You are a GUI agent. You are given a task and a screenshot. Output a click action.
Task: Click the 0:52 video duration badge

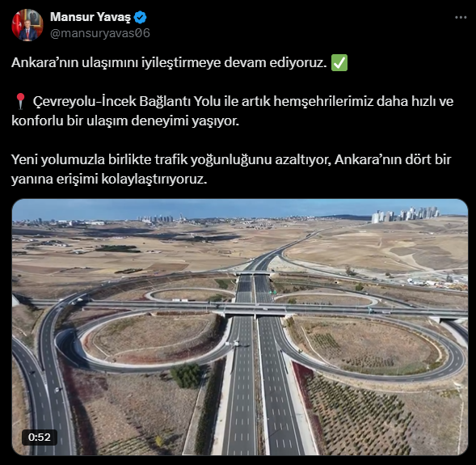click(39, 437)
